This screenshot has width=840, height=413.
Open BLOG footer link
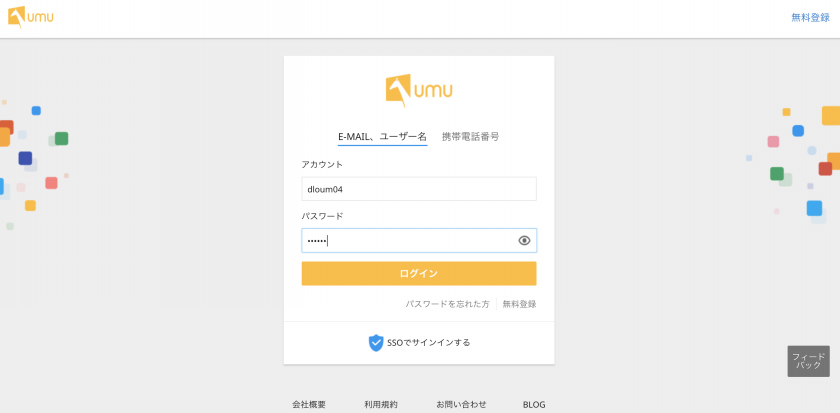tap(534, 405)
